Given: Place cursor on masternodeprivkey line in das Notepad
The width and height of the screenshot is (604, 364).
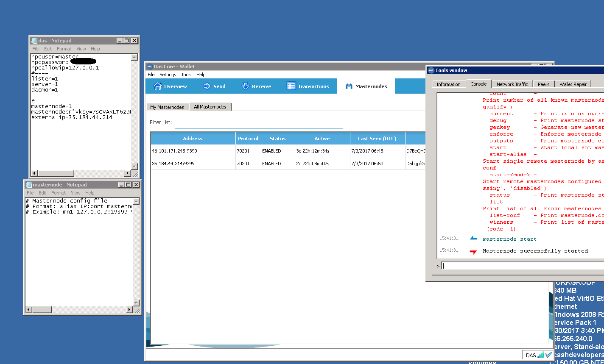Looking at the screenshot, I should (x=81, y=112).
